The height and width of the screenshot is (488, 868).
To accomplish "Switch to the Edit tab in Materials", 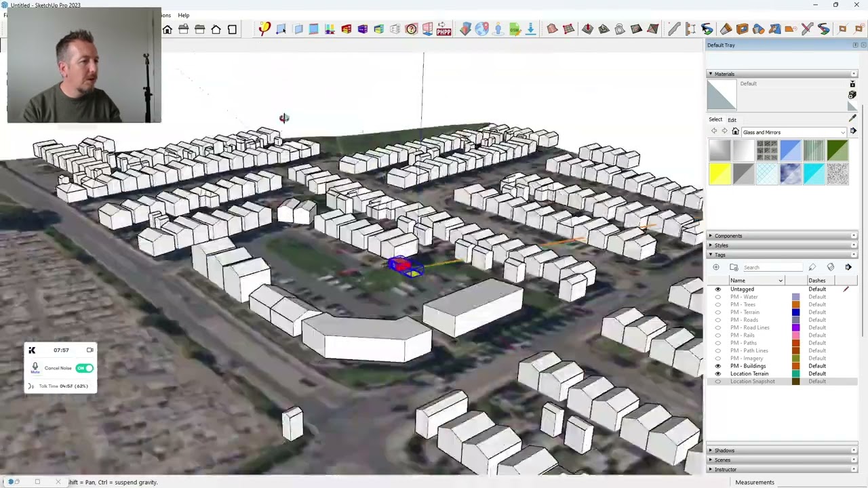I will (732, 120).
